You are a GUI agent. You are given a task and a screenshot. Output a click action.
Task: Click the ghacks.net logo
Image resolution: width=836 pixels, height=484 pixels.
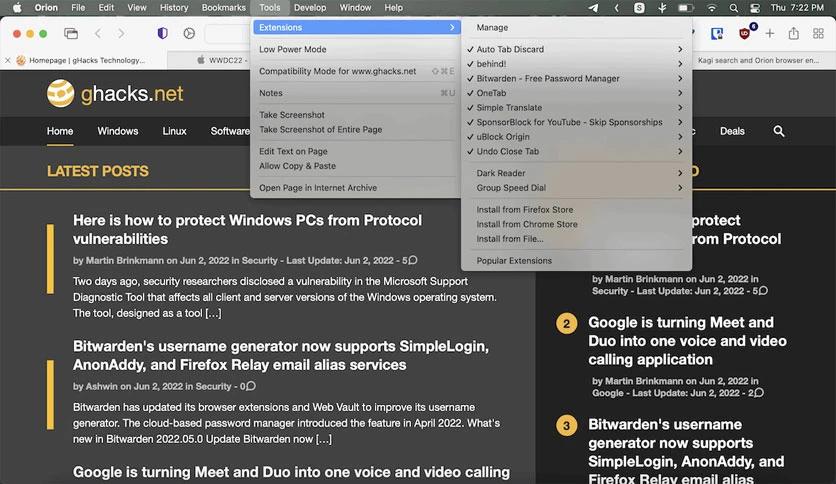[x=115, y=94]
